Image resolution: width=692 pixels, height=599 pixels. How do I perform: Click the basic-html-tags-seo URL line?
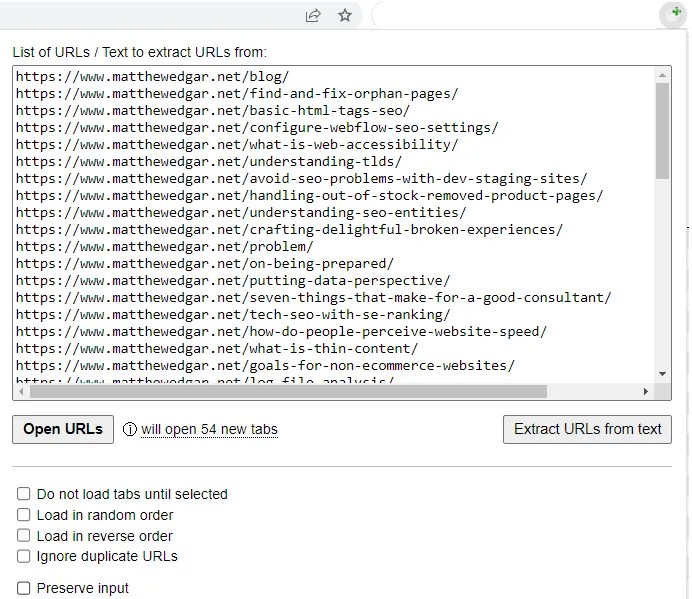[213, 111]
